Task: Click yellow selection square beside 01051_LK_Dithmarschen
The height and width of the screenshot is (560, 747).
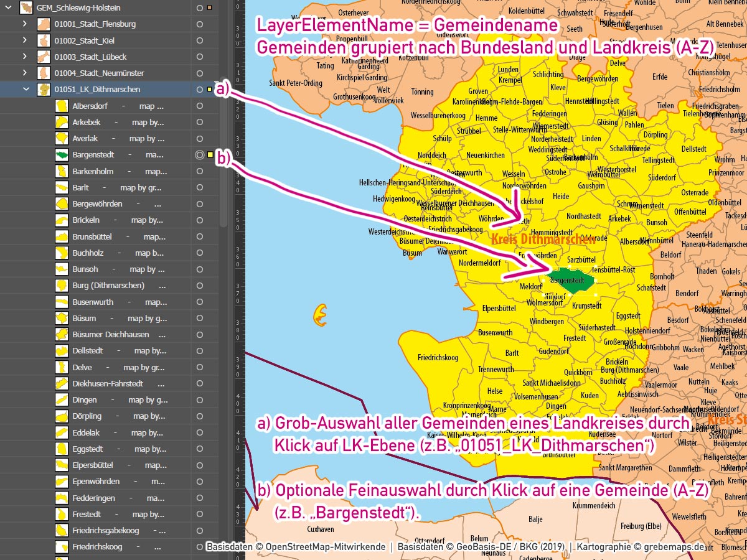Action: coord(209,90)
